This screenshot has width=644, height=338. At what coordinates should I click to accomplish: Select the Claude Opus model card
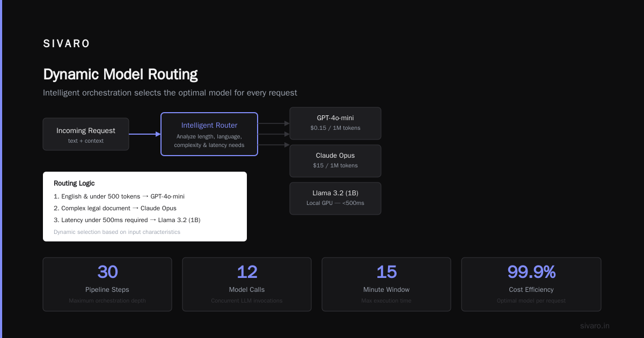pos(335,161)
